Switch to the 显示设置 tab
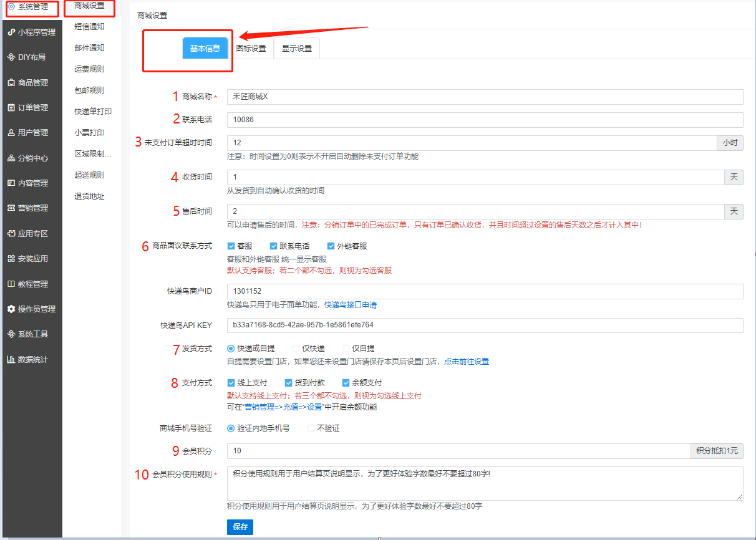This screenshot has height=540, width=756. (297, 48)
